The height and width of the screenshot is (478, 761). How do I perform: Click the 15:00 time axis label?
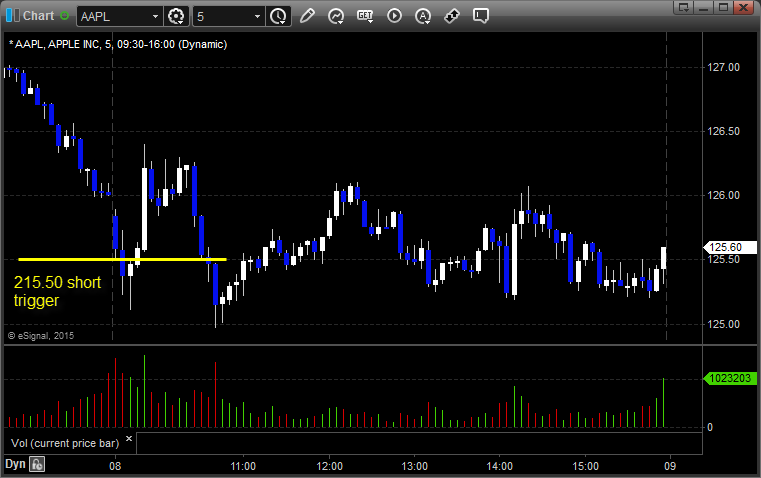click(585, 466)
